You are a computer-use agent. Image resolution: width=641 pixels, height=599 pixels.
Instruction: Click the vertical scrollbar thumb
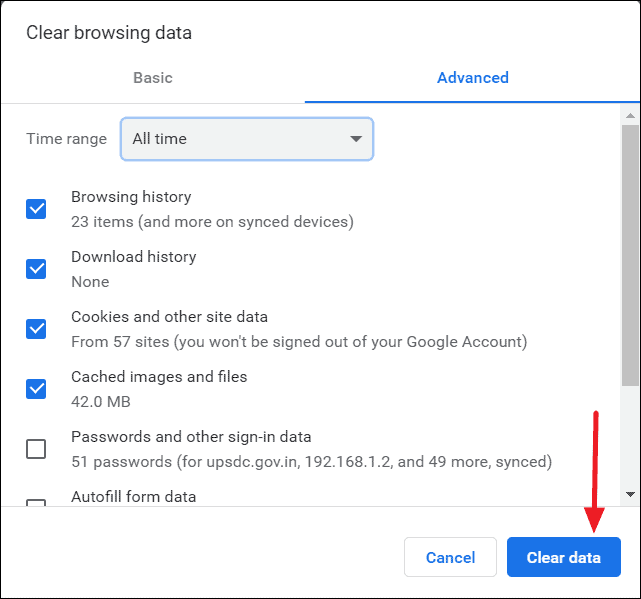(630, 255)
